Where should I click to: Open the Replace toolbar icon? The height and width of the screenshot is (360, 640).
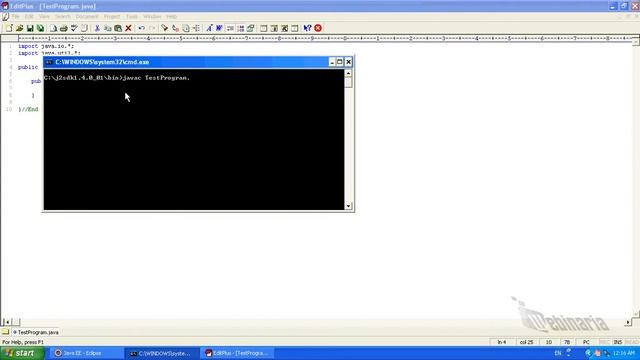point(175,28)
